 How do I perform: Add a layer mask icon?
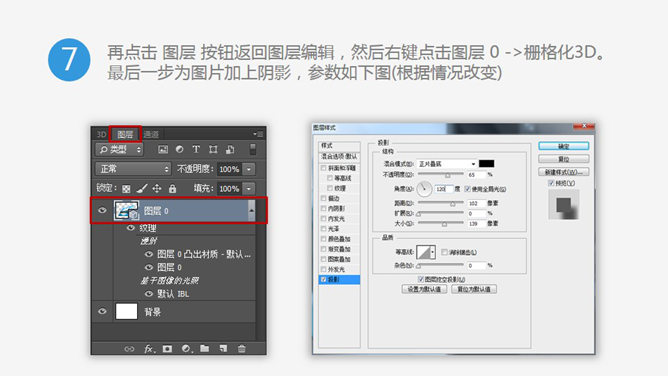167,349
